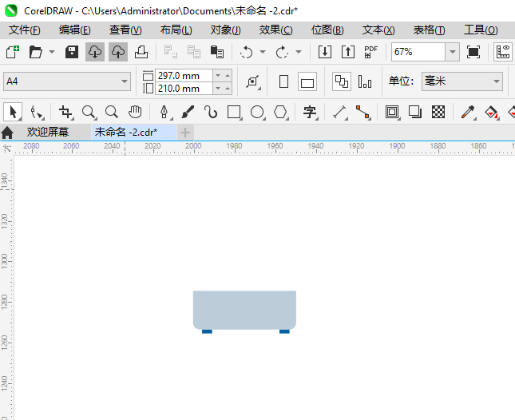
Task: Set page orientation to portrait
Action: click(283, 81)
